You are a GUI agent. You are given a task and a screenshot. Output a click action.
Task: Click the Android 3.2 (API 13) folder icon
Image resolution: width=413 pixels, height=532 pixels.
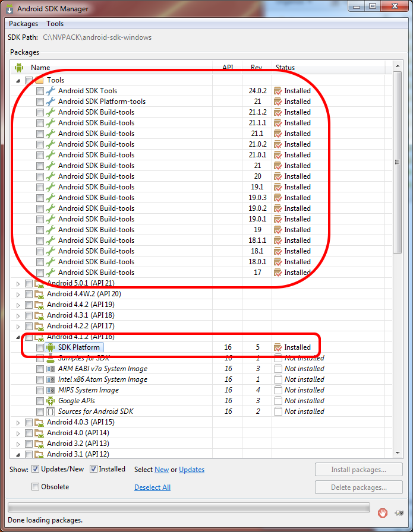click(39, 444)
